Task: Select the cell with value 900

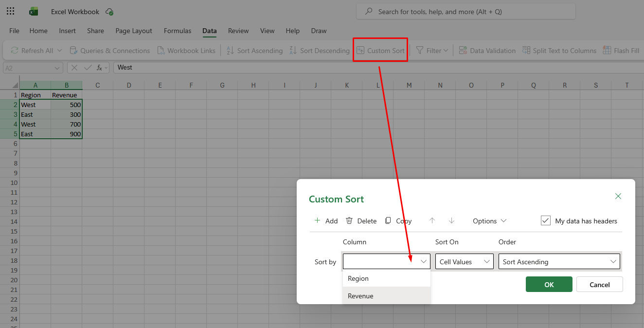Action: (x=66, y=134)
